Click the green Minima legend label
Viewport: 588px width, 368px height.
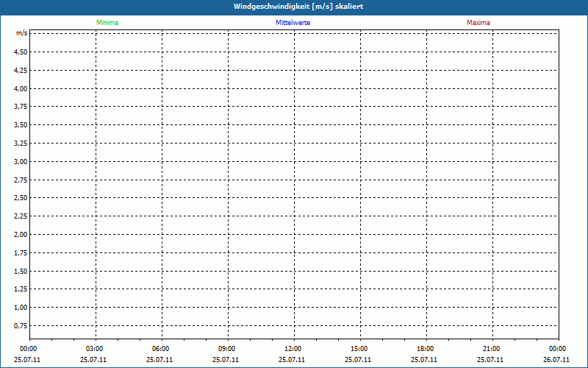(107, 23)
